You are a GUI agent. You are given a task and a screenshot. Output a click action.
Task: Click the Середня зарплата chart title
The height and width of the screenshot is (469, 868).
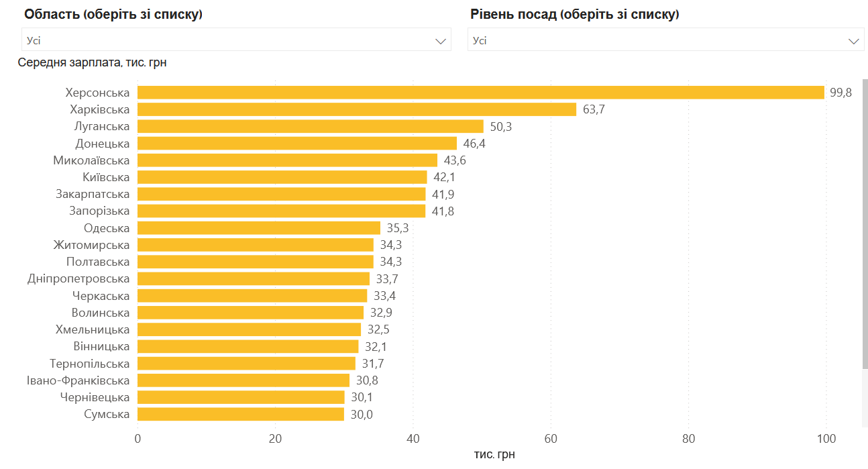coord(93,63)
